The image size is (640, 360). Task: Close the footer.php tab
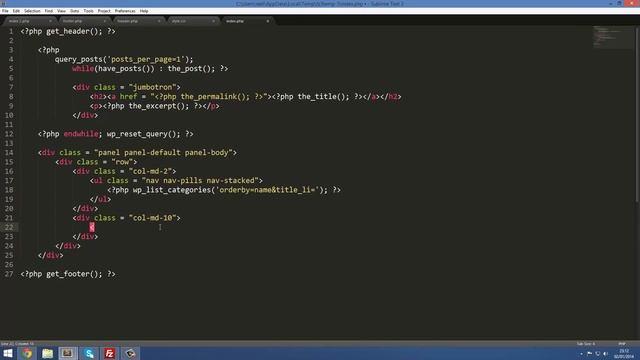tap(104, 21)
